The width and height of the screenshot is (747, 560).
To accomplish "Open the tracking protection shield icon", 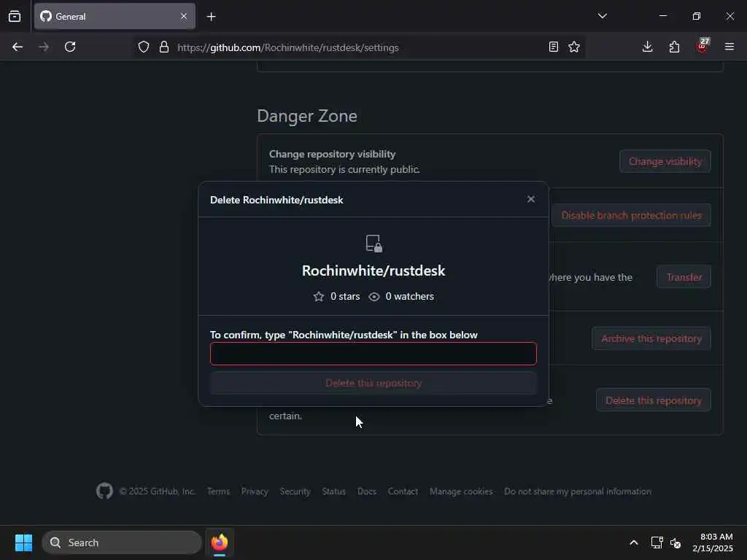I will (144, 47).
